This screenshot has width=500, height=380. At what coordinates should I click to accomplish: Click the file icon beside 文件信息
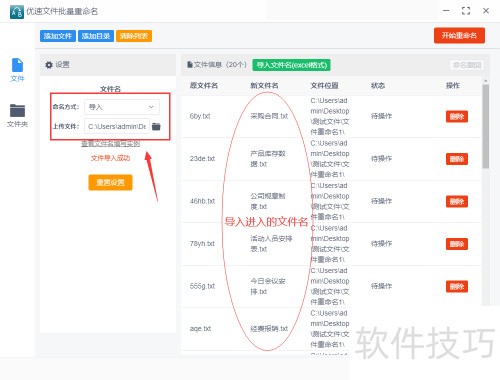pyautogui.click(x=190, y=65)
